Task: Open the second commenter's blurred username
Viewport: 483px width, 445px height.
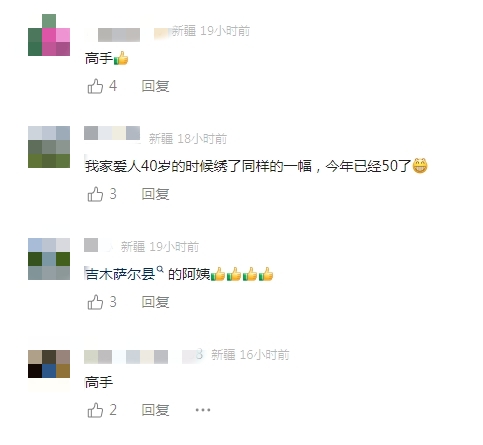Action: [112, 133]
